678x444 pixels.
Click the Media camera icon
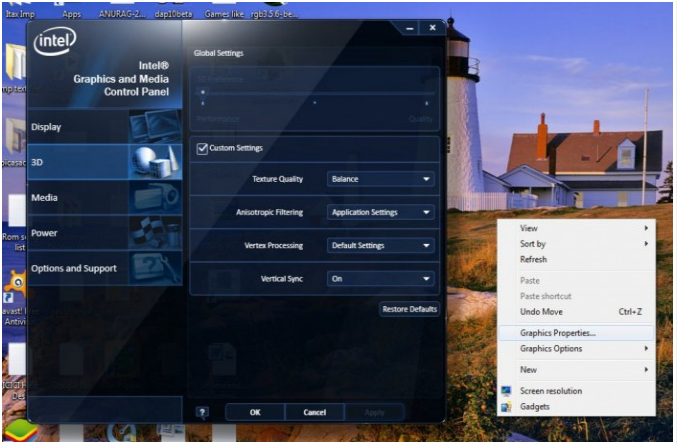click(155, 198)
